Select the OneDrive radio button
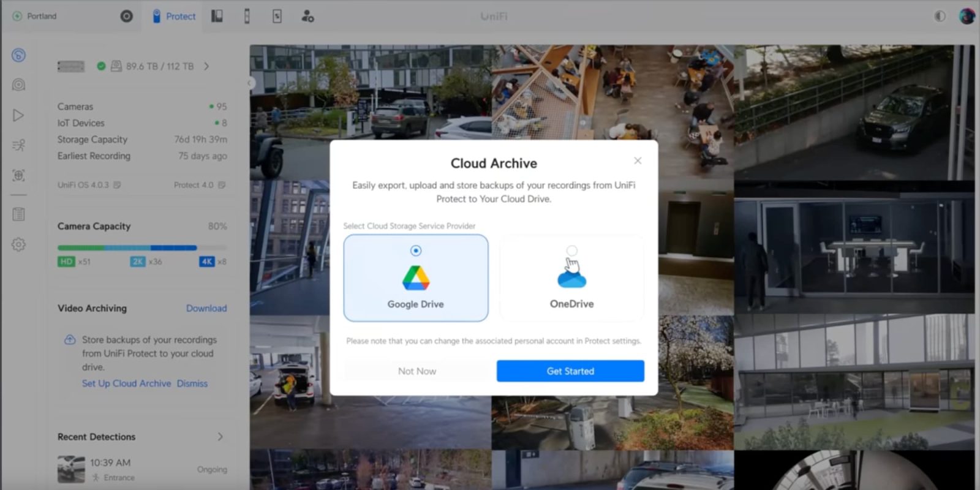The height and width of the screenshot is (490, 980). tap(571, 251)
